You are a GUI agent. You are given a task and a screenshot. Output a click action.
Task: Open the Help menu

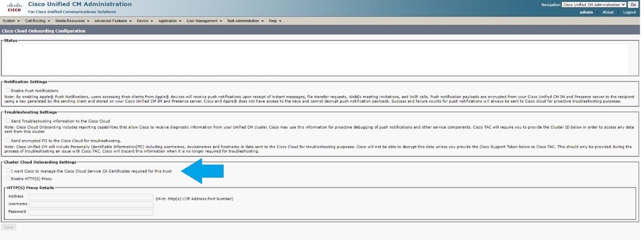275,21
